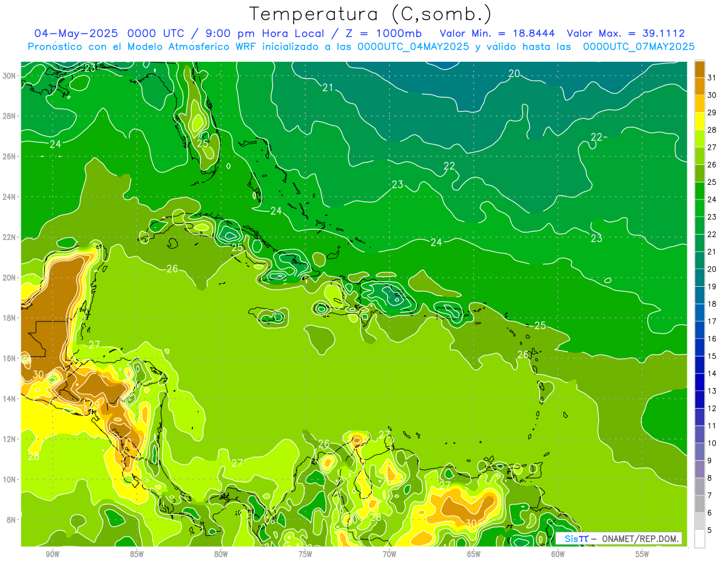
Task: Click the '8' label on the color scale
Action: pyautogui.click(x=710, y=478)
